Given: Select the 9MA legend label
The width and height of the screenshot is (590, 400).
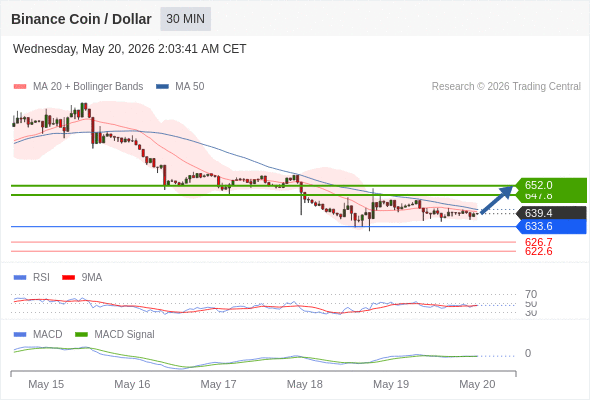Looking at the screenshot, I should 92,278.
